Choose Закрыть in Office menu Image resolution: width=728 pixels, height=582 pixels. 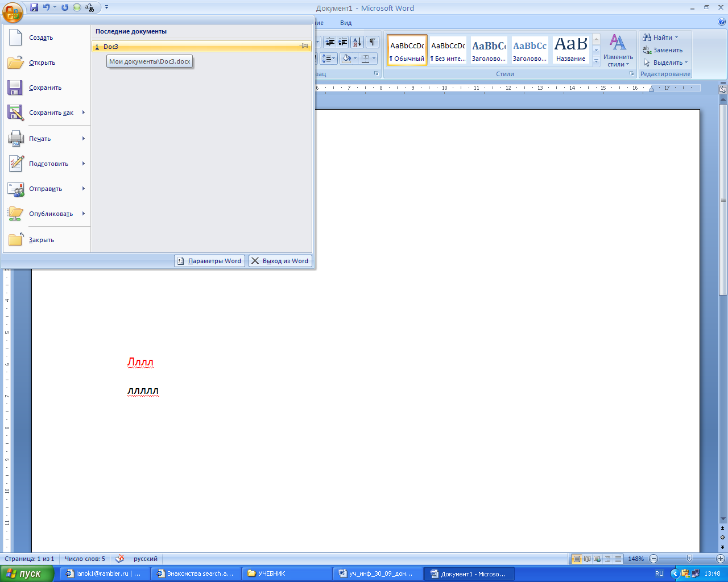[47, 240]
